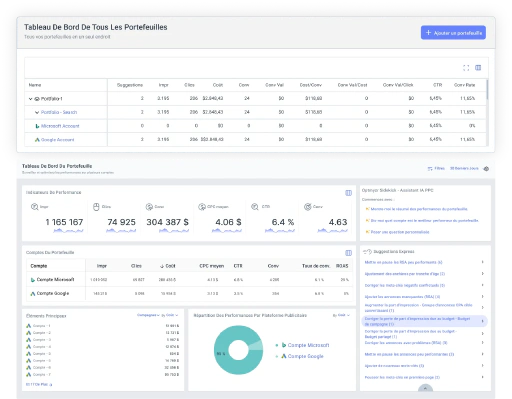Open suggestion Ajouter de nouveaux mots-clés
This screenshot has height=399, width=512.
click(394, 366)
